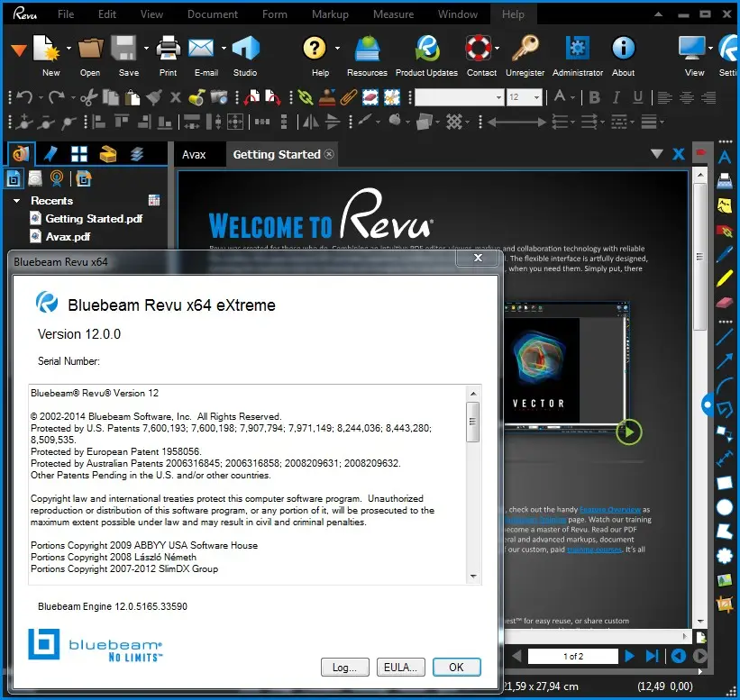Toggle Italic text formatting
This screenshot has width=740, height=700.
pos(616,97)
